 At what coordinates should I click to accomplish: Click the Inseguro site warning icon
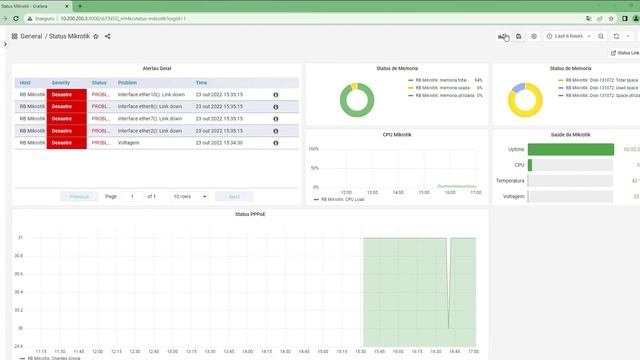pyautogui.click(x=30, y=18)
